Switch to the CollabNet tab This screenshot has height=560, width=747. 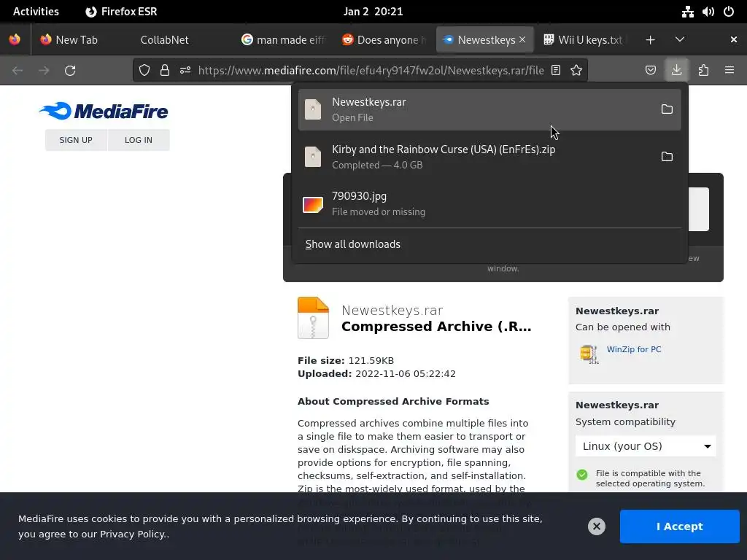point(164,39)
